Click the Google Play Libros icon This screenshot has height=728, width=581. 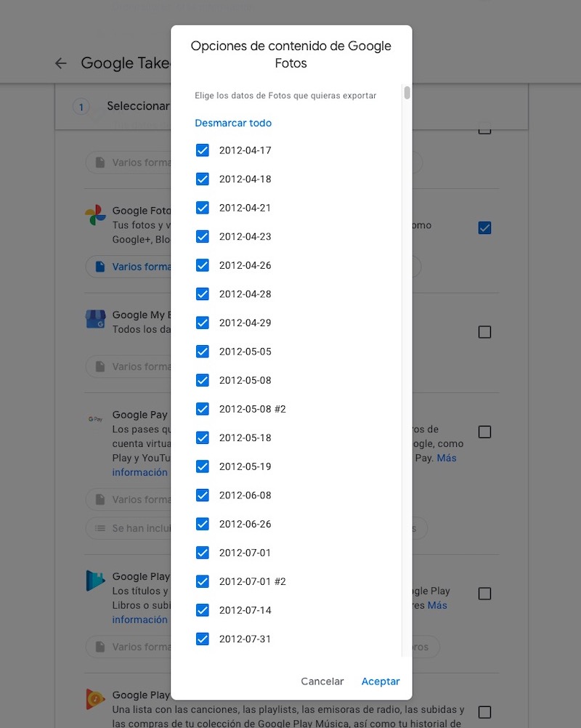pyautogui.click(x=95, y=581)
